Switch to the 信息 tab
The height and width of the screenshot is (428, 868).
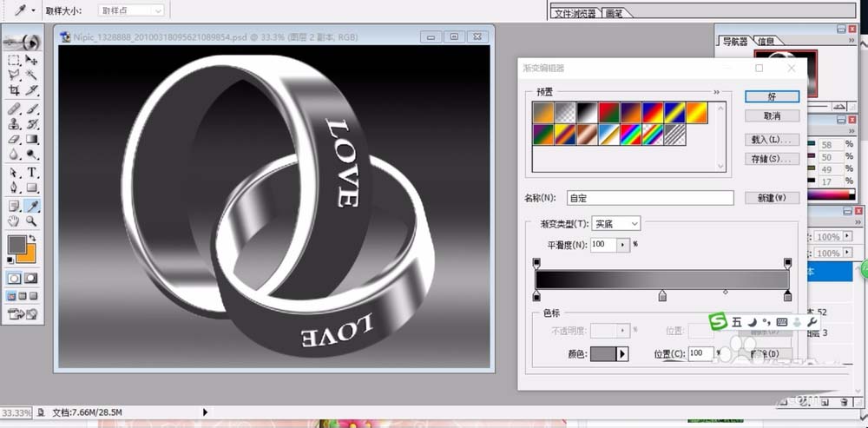coord(766,41)
